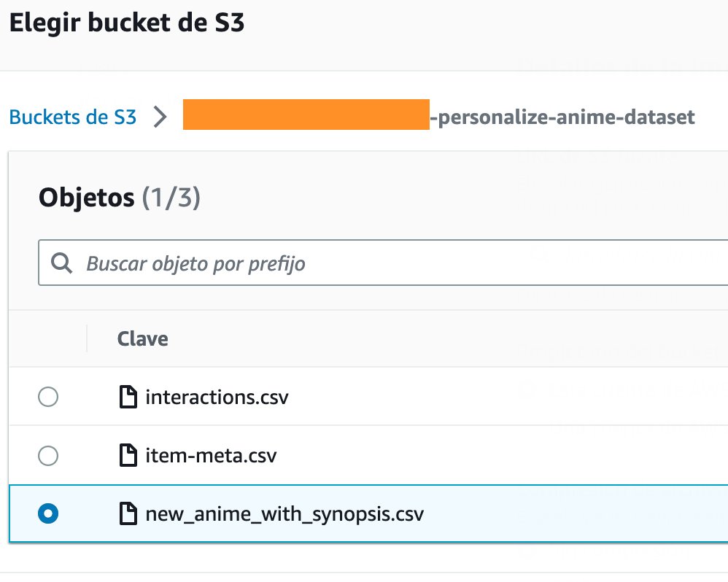Select the item-meta.csv radio button
Viewport: 728px width, 582px height.
[48, 455]
